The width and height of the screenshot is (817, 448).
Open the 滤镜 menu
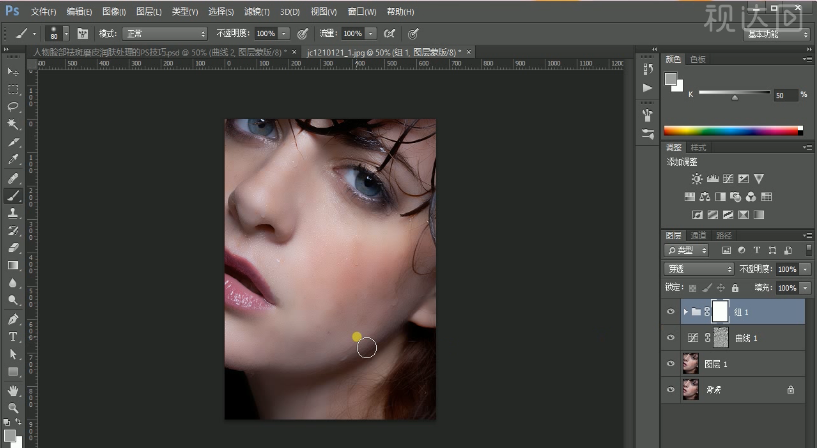[x=257, y=11]
